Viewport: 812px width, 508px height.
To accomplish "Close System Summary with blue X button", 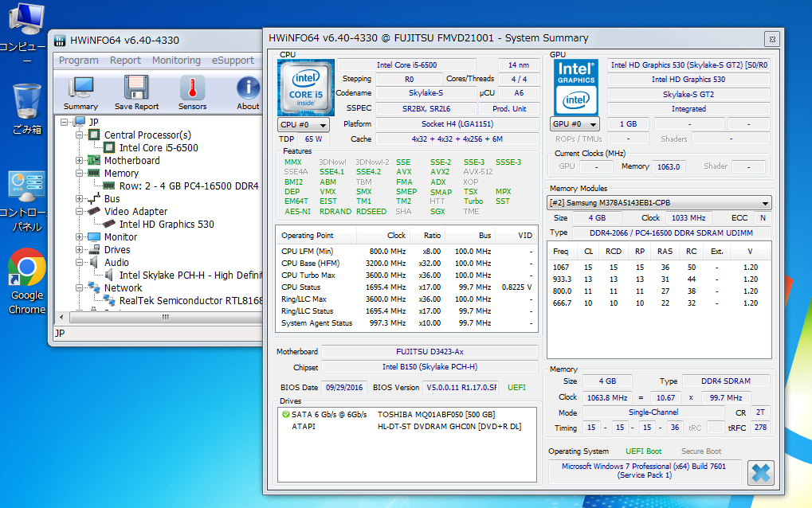I will [x=761, y=472].
